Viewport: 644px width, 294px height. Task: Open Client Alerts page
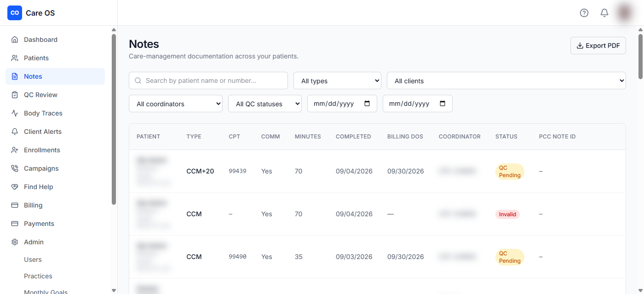click(55, 132)
